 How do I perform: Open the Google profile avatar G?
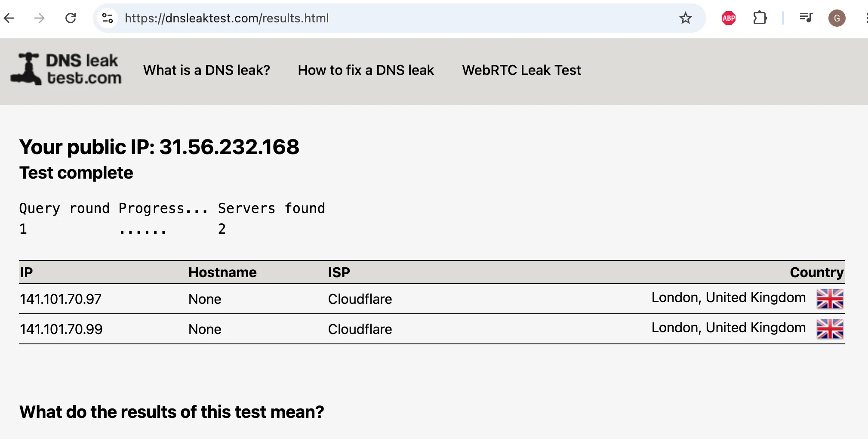tap(837, 18)
